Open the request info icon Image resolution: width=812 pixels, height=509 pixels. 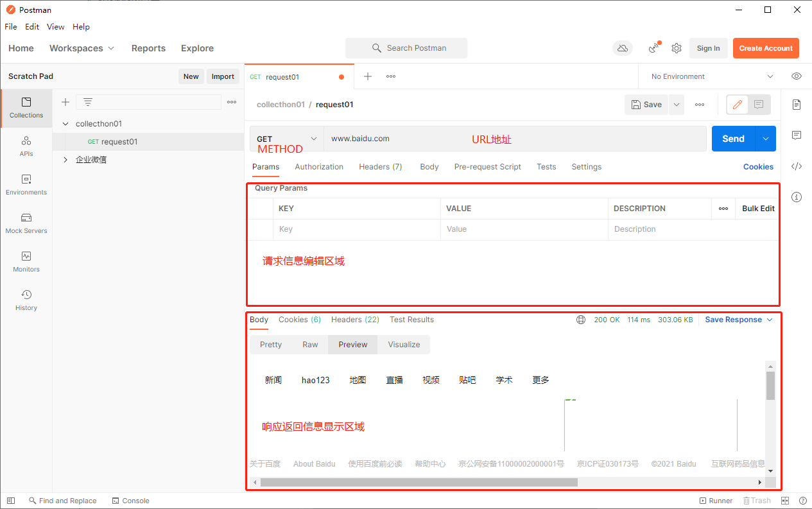[797, 197]
